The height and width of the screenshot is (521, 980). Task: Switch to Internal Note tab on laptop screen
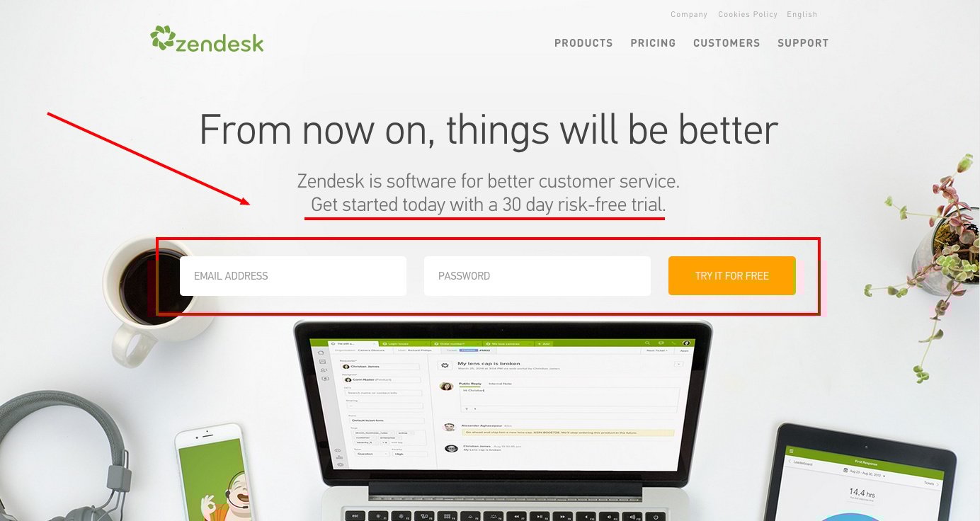point(500,384)
